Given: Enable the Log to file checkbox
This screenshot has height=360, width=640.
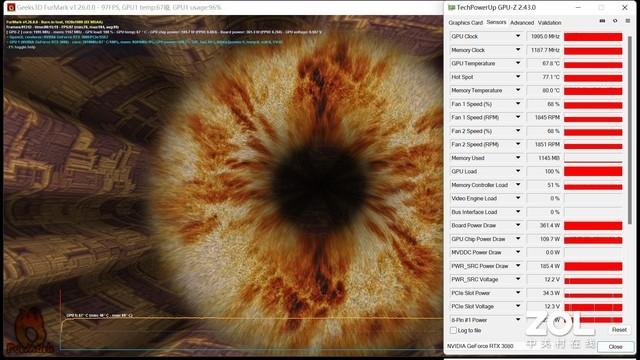Looking at the screenshot, I should (x=453, y=330).
